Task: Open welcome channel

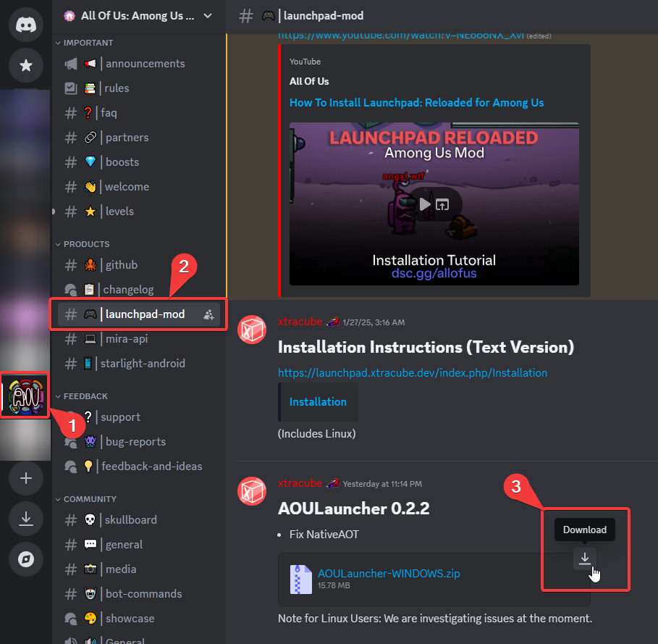Action: pyautogui.click(x=139, y=187)
